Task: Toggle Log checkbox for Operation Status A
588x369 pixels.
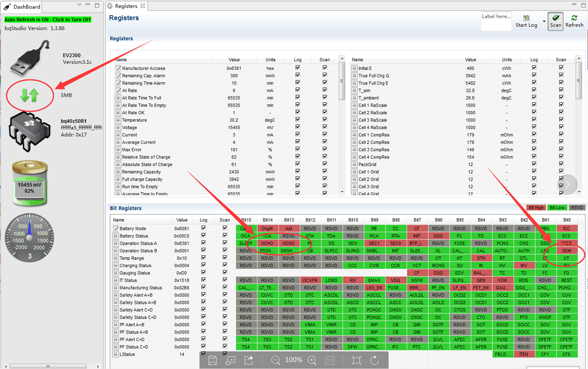Action: click(204, 243)
